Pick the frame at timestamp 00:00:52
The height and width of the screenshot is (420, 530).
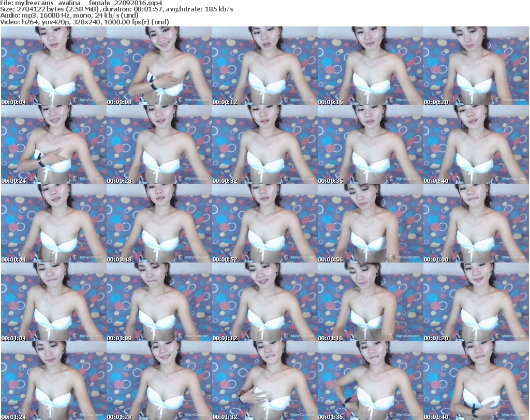coord(264,223)
